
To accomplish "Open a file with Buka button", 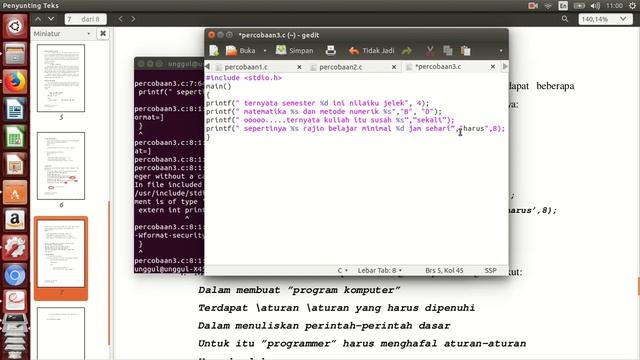I will coord(241,51).
